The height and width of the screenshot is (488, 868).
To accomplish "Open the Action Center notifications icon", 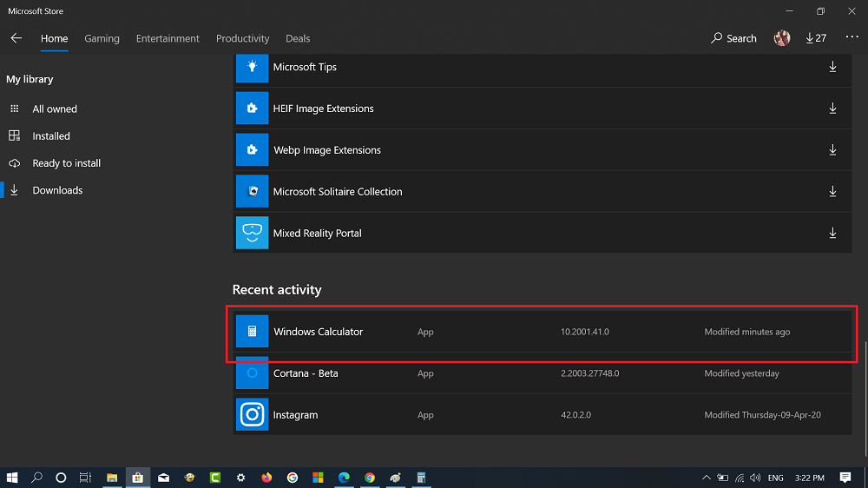I will click(x=845, y=478).
